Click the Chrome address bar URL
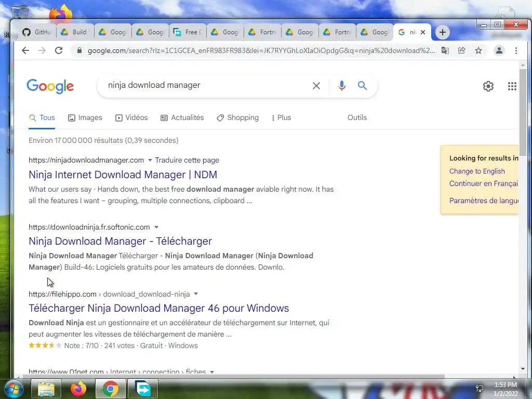The image size is (532, 399). pyautogui.click(x=261, y=50)
